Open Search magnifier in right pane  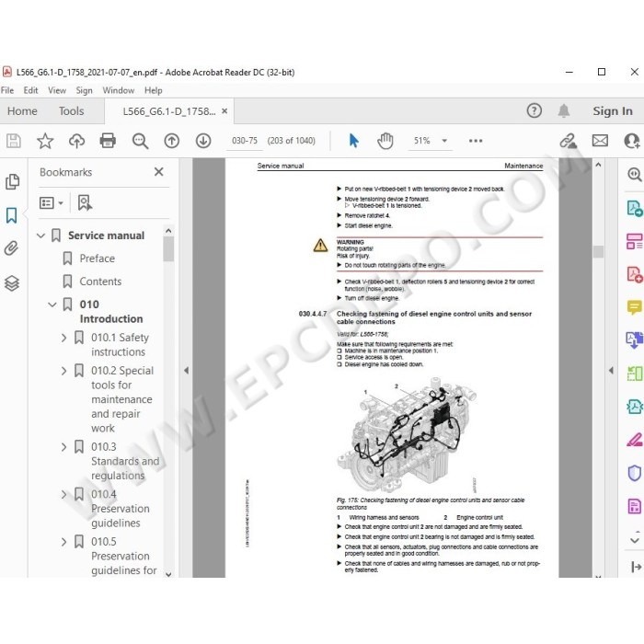pyautogui.click(x=635, y=175)
